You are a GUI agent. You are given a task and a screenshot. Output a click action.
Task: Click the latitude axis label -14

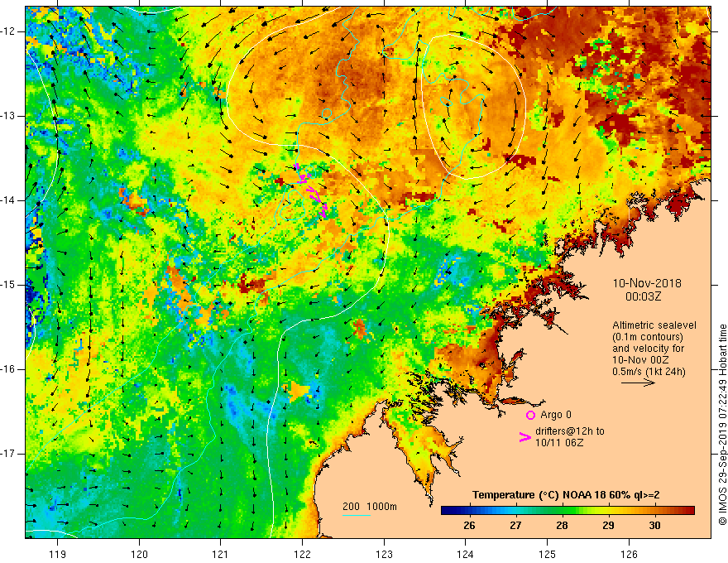9,200
